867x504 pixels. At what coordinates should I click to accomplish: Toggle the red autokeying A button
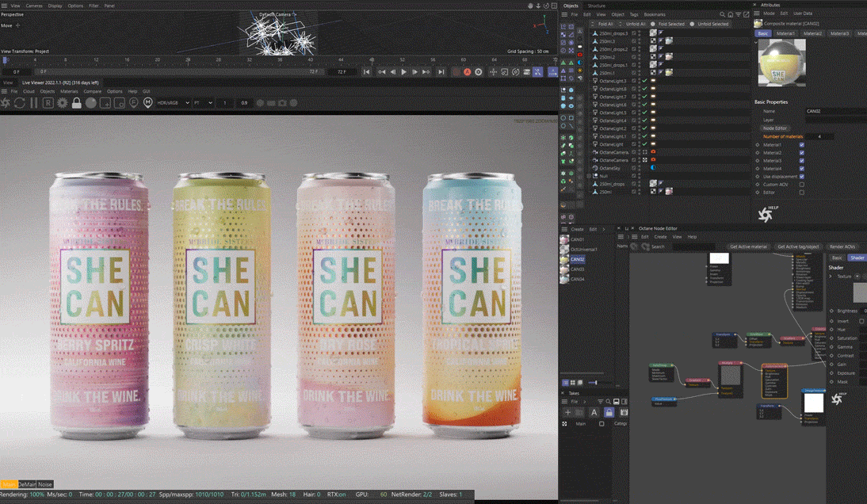(468, 72)
